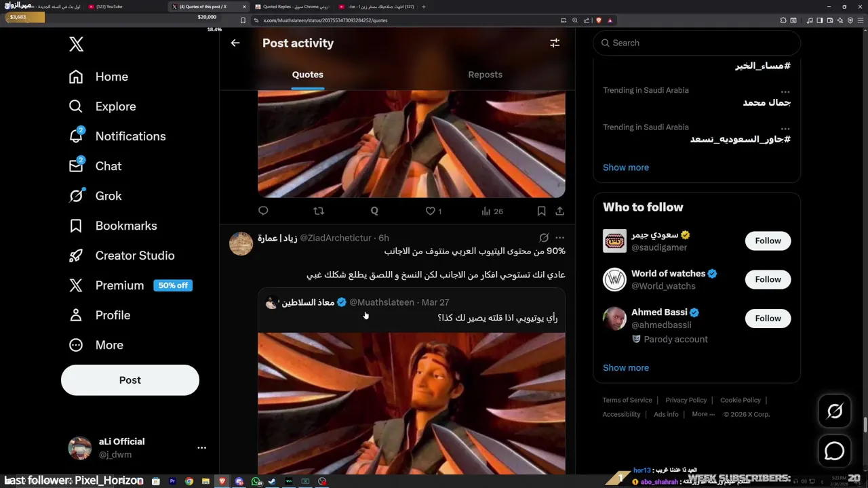The image size is (868, 488).
Task: Click Show more under Who to follow
Action: click(626, 367)
